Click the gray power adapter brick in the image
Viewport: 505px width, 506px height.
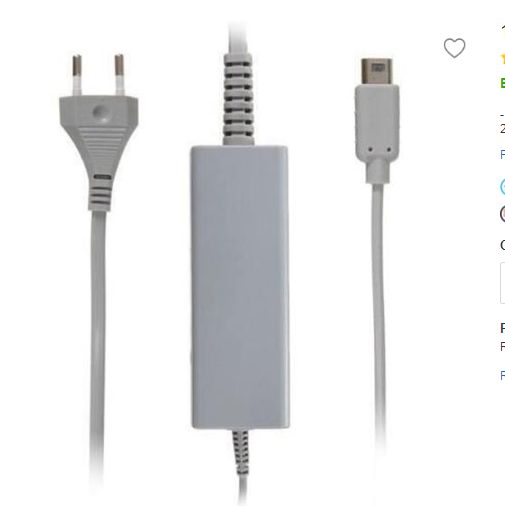(239, 287)
